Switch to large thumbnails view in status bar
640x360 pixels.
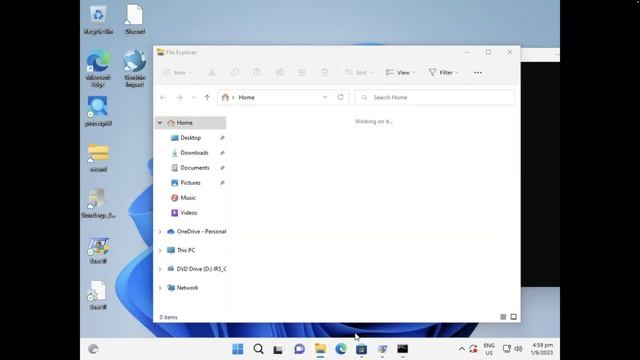(513, 317)
